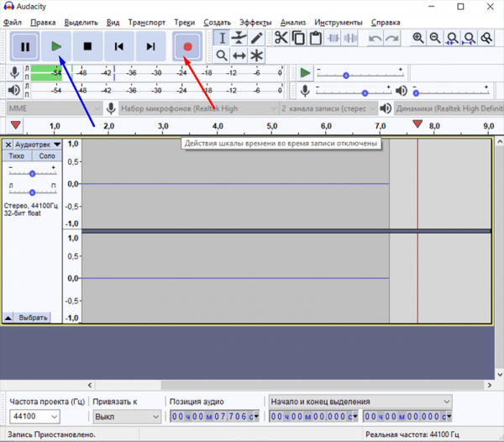
Task: Toggle the Соло button
Action: (47, 156)
